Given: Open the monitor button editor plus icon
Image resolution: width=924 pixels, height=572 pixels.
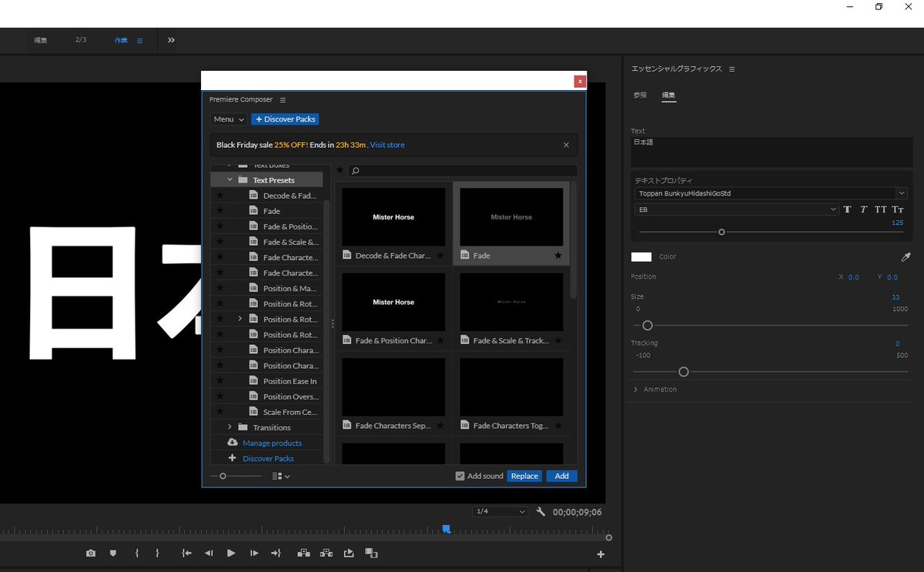Looking at the screenshot, I should coord(601,554).
